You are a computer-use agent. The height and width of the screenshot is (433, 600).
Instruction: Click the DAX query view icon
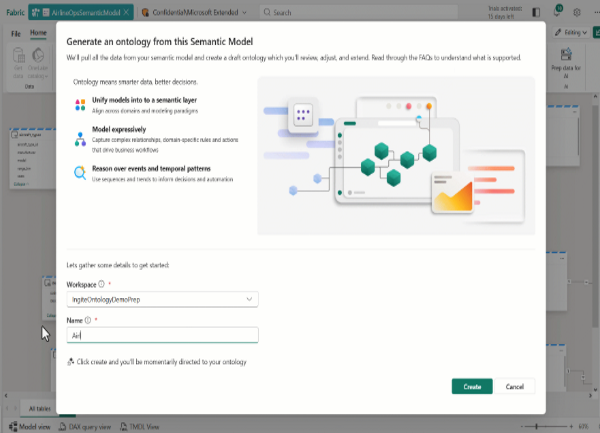point(62,426)
